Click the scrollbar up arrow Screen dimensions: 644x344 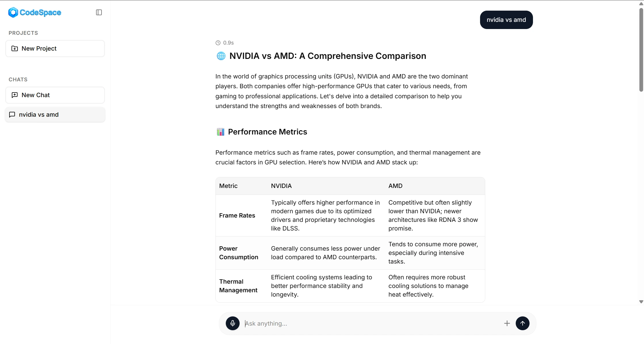pos(641,4)
